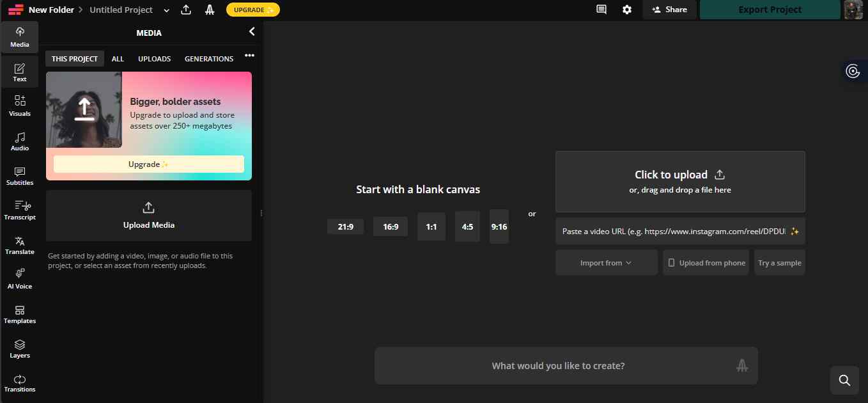Open the Text tool in sidebar
868x403 pixels.
[20, 72]
